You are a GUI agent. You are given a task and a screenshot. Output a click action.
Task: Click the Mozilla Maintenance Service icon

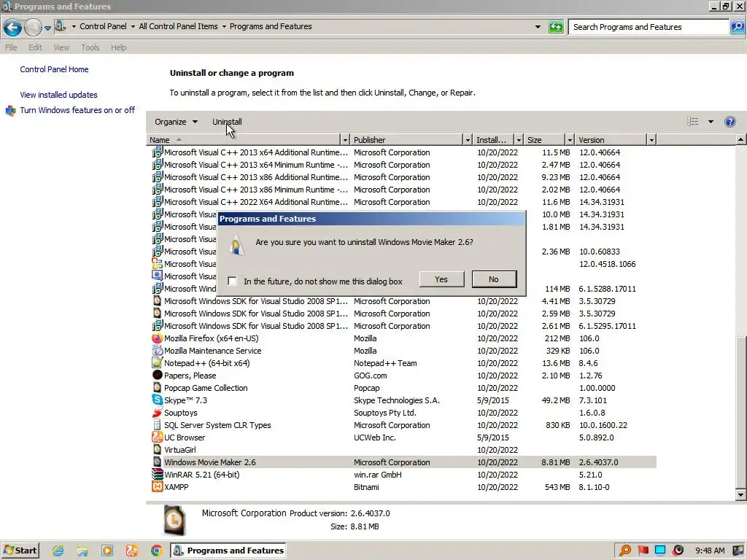158,351
